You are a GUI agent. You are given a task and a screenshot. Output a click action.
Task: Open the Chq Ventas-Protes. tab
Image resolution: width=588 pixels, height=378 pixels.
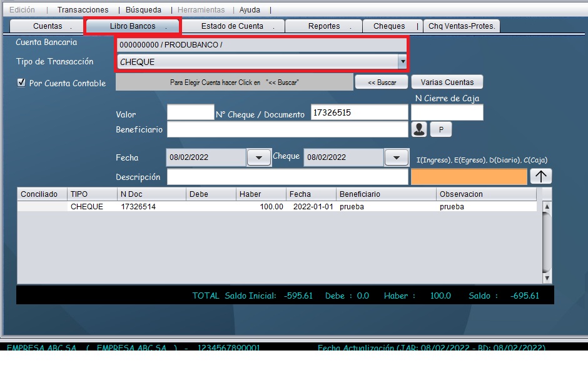(462, 26)
